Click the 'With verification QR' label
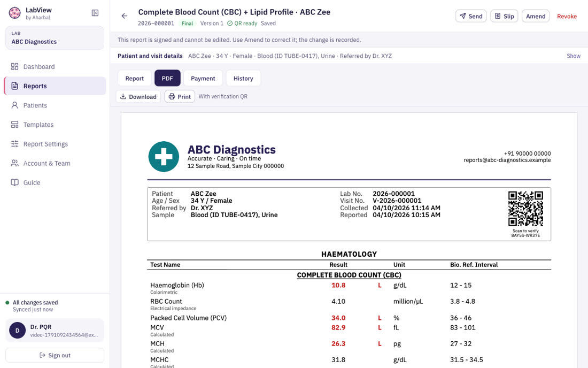The height and width of the screenshot is (368, 588). tap(223, 96)
